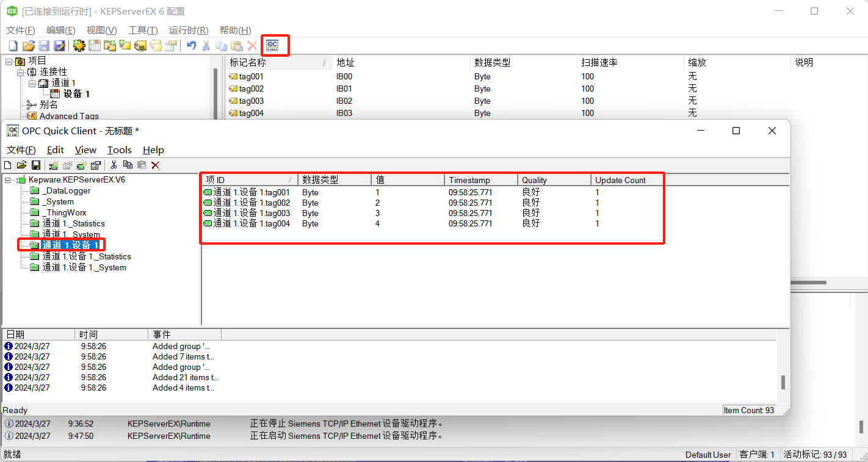Open Tools menu in OPC Quick Client
Viewport: 868px width, 462px height.
120,150
